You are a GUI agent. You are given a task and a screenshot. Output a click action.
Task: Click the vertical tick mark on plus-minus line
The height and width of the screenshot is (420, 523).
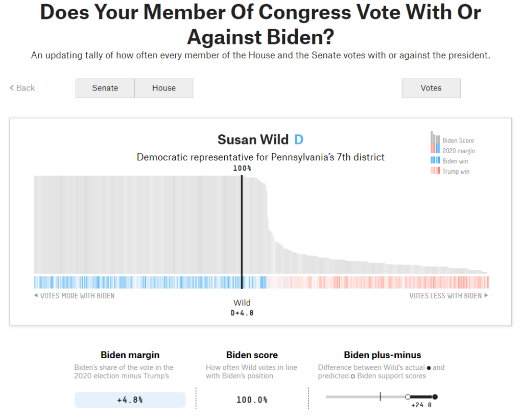(x=381, y=396)
